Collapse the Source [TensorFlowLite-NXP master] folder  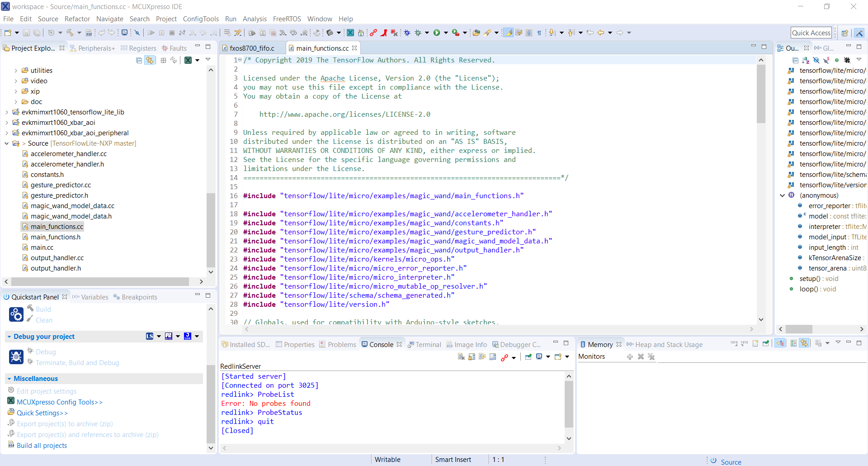pyautogui.click(x=6, y=143)
